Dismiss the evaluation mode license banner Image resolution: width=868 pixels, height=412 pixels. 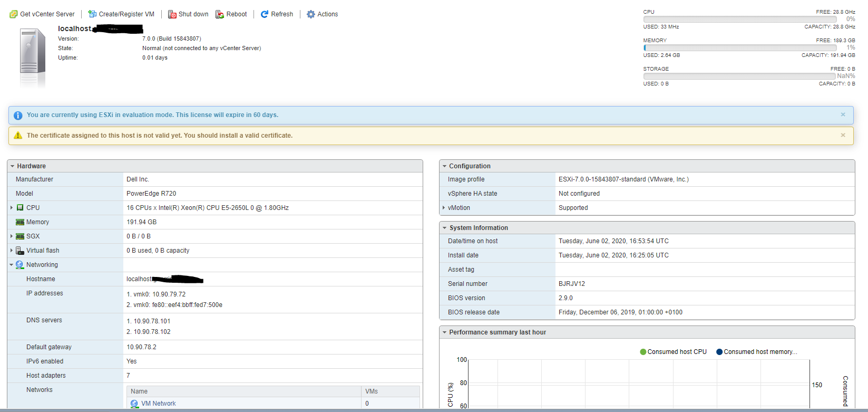[x=843, y=114]
